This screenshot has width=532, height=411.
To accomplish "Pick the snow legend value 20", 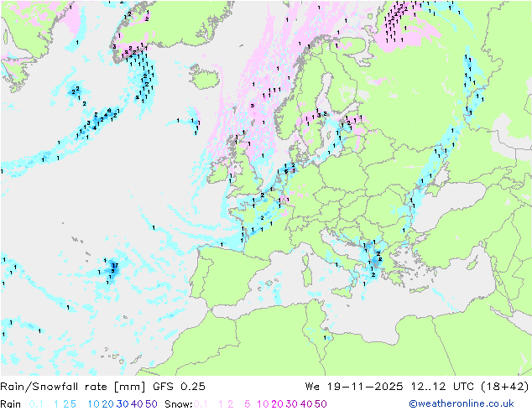I will 278,404.
